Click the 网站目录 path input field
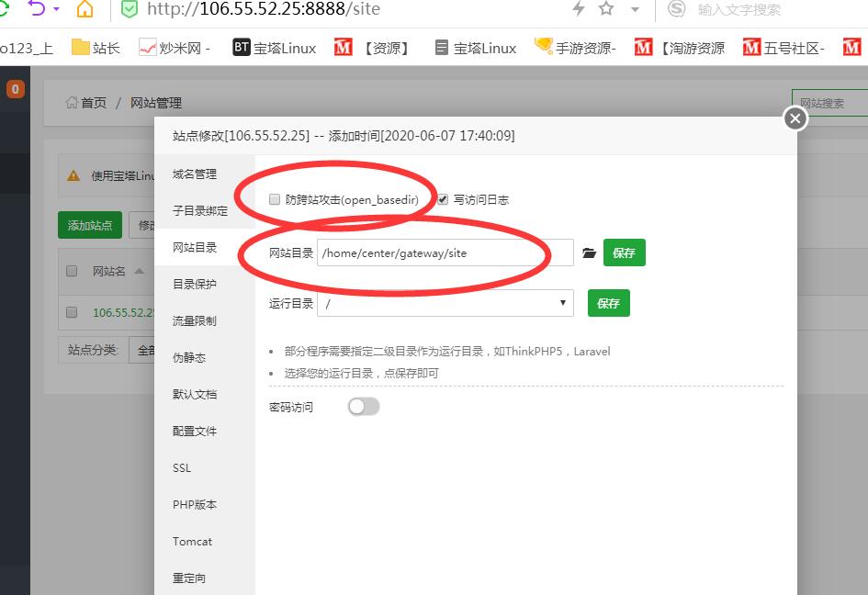 coord(445,253)
